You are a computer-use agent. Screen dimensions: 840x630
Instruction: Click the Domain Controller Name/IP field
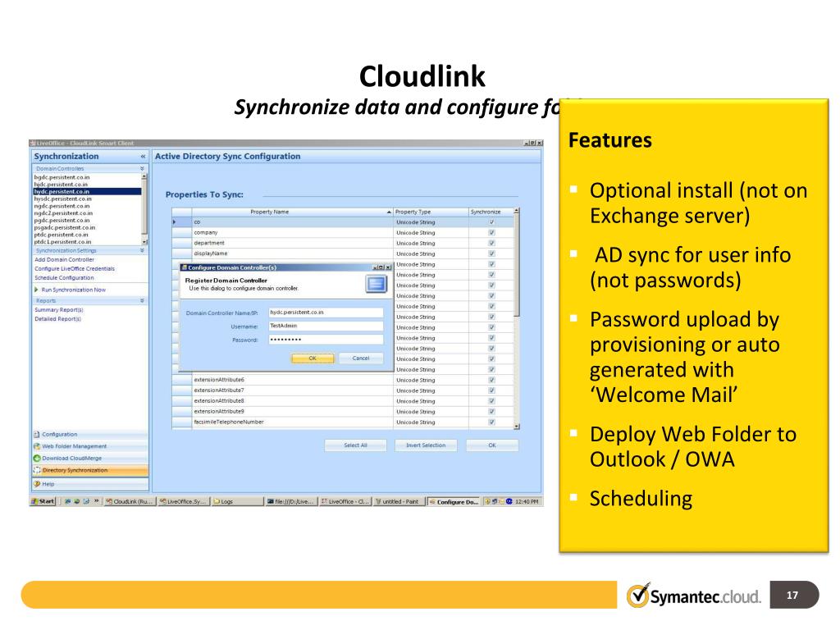point(326,313)
